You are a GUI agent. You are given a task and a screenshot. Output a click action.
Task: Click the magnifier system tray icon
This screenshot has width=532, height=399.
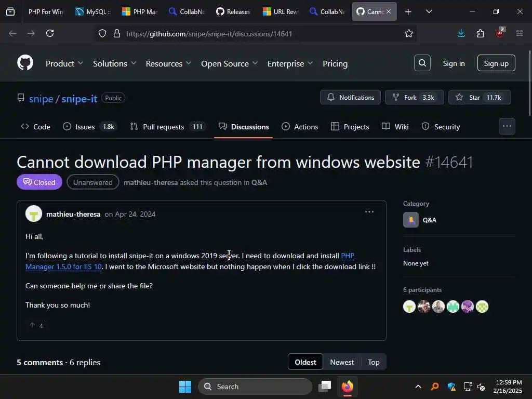435,387
